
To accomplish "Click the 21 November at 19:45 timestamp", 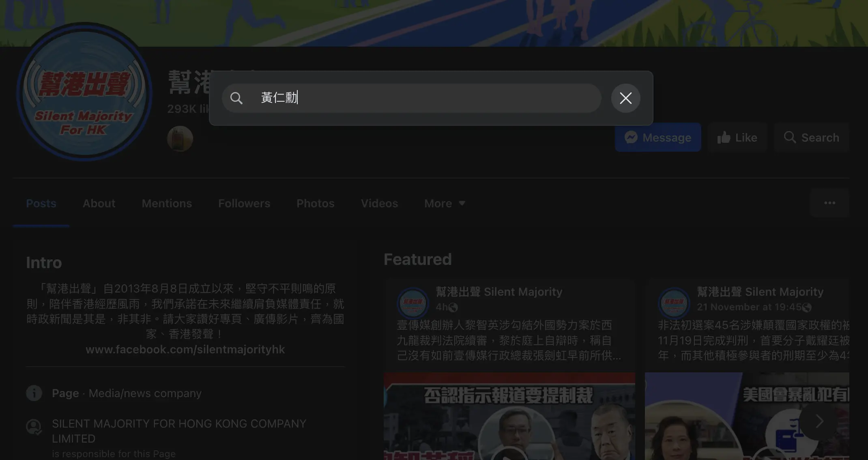I will pos(749,307).
